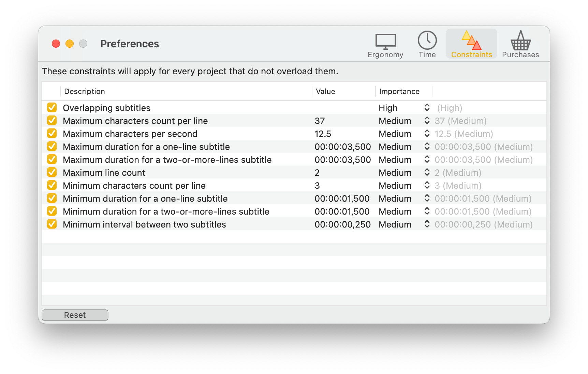
Task: Select 'Minimum interval between two subtitles' text
Action: coord(144,224)
